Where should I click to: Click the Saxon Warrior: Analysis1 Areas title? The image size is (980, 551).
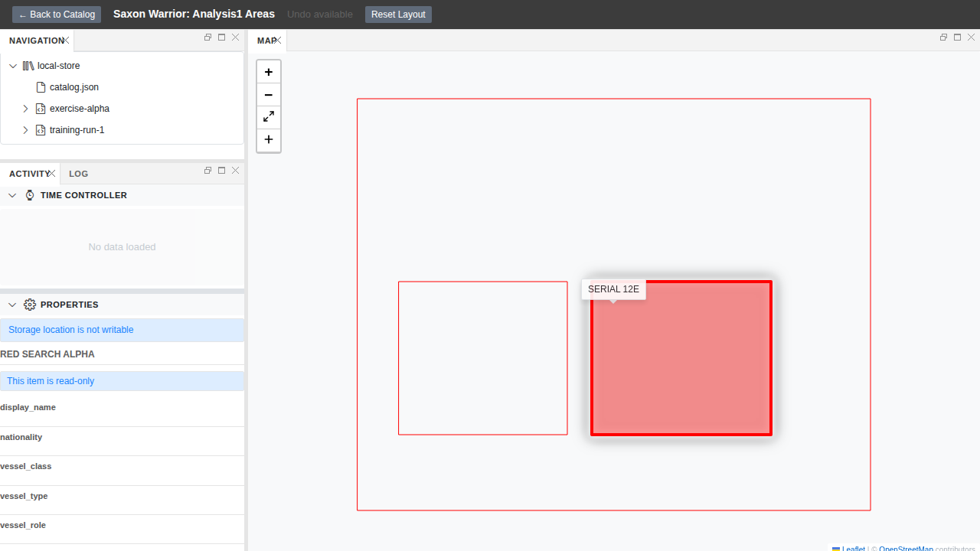point(194,14)
